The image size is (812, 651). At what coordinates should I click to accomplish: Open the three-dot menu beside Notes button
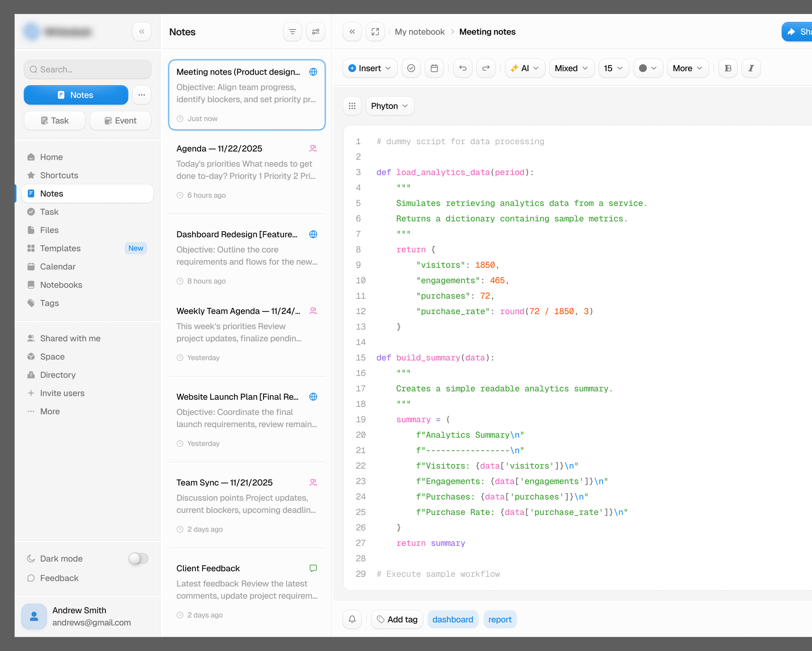142,95
